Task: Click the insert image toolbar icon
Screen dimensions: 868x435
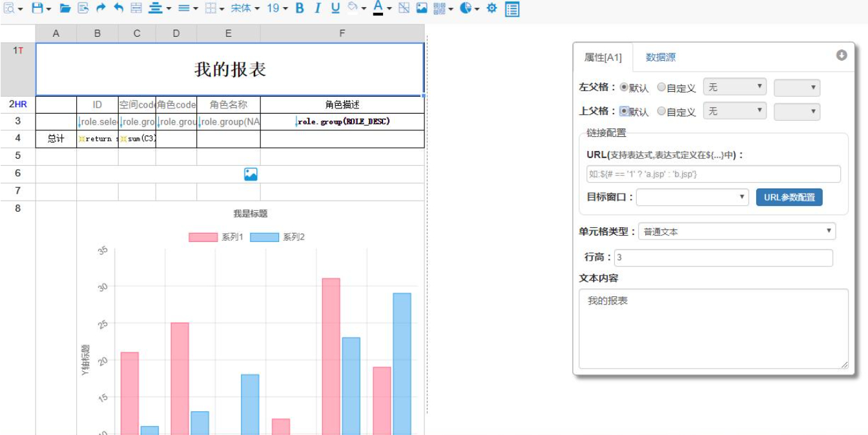Action: coord(422,8)
